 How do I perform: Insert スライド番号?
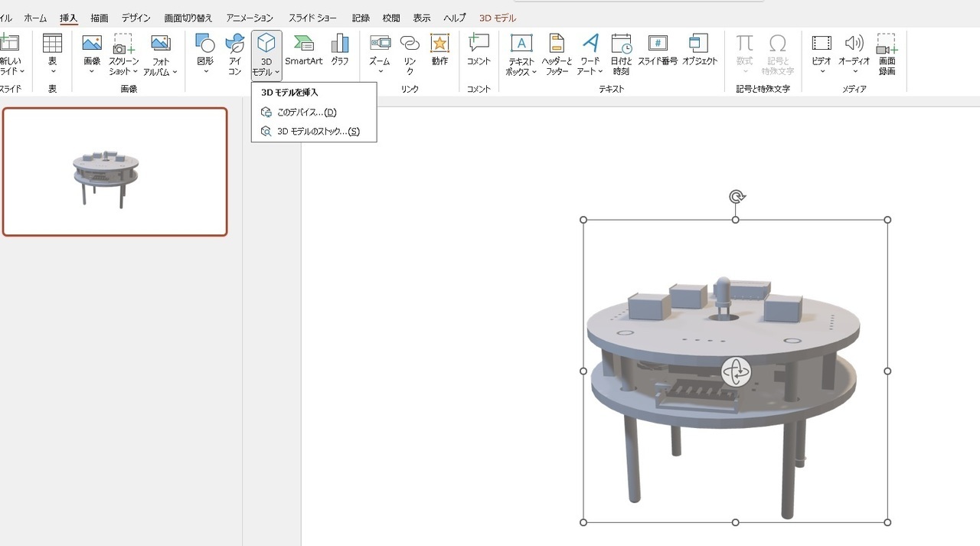[x=658, y=49]
